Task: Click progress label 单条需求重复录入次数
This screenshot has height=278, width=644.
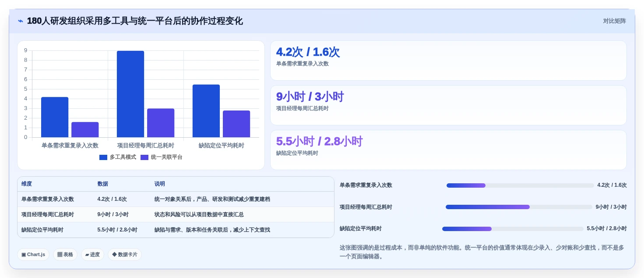Action: tap(366, 185)
